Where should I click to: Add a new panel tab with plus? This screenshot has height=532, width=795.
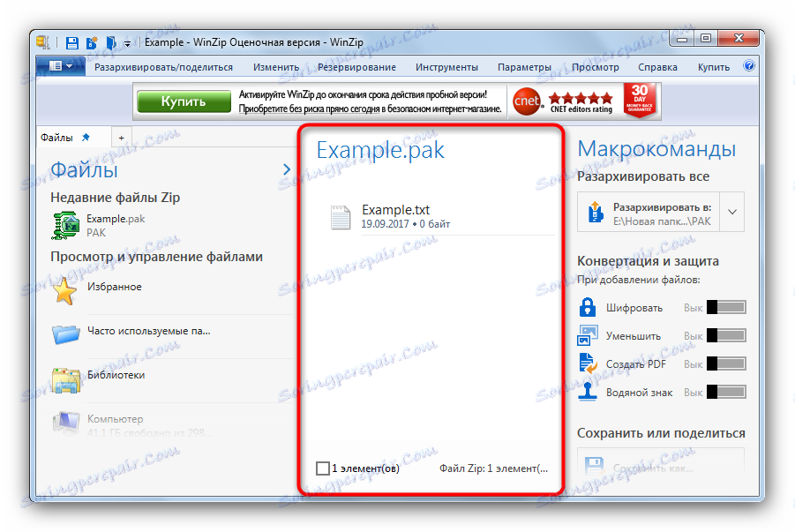click(121, 138)
